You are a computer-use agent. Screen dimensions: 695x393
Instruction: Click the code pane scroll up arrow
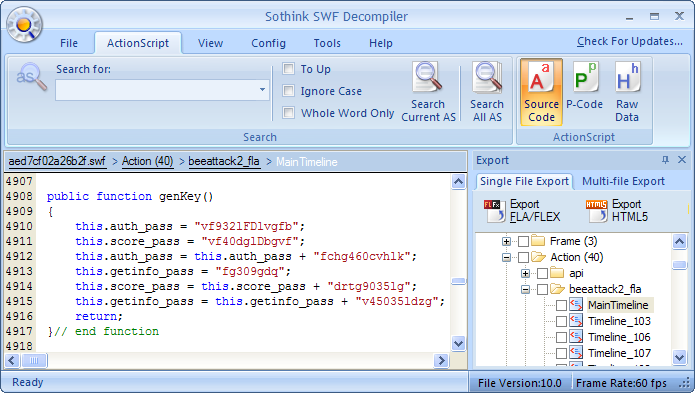(x=458, y=181)
